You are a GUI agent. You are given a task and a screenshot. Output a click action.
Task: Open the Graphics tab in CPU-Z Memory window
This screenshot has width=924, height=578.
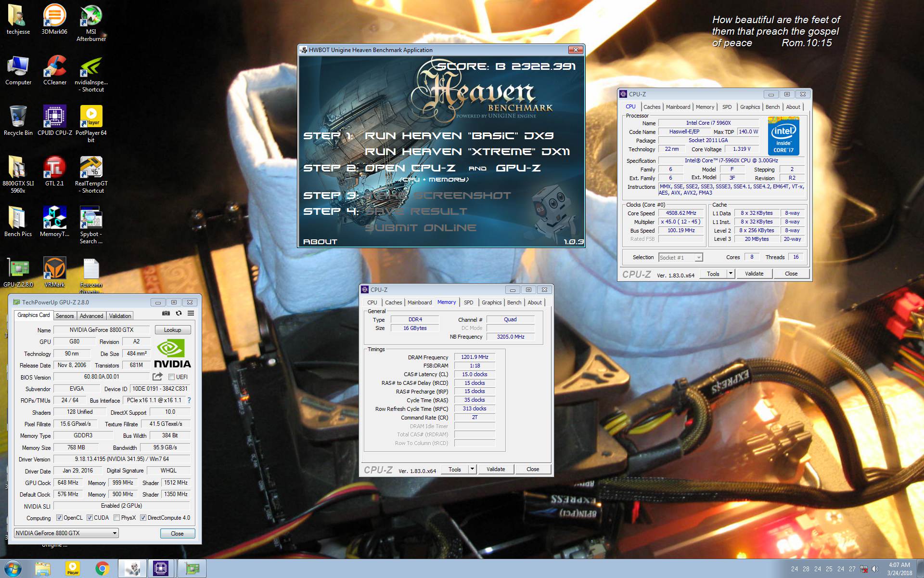click(x=491, y=302)
